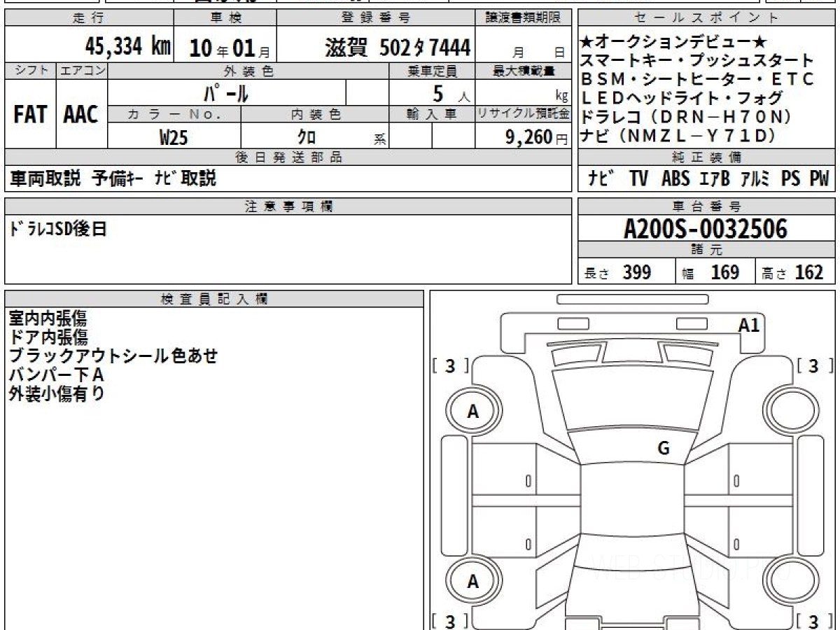Click the G mark on the windshield
This screenshot has height=630, width=840.
tap(664, 449)
